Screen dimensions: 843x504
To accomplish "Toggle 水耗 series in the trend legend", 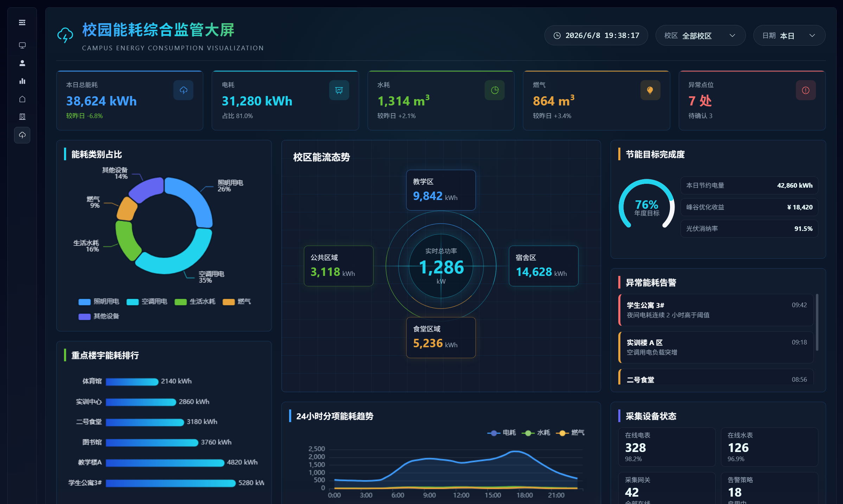I will [x=536, y=433].
